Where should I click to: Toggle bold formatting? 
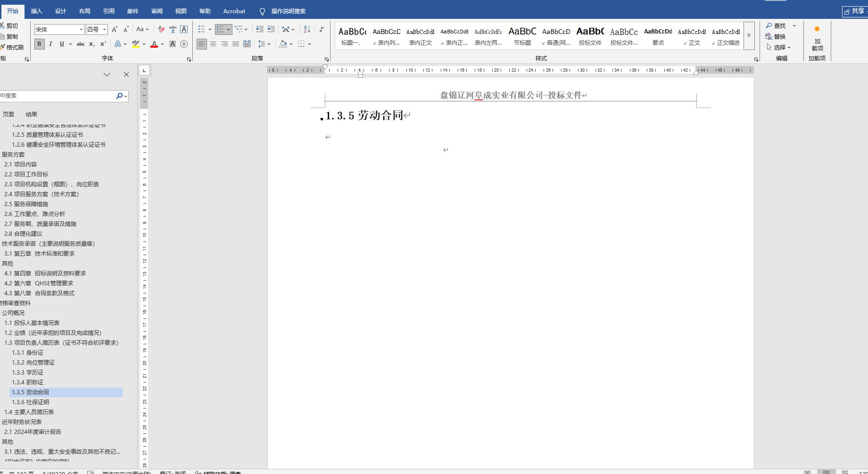39,44
